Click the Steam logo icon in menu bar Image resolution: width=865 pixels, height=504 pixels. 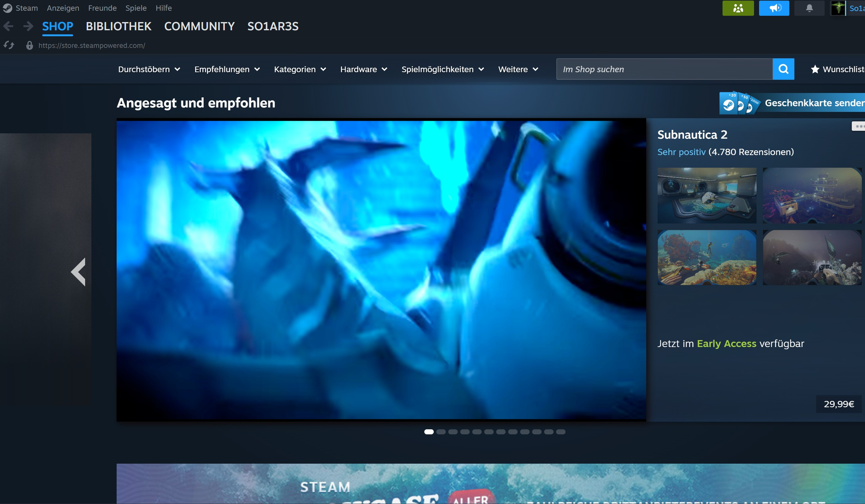[7, 8]
